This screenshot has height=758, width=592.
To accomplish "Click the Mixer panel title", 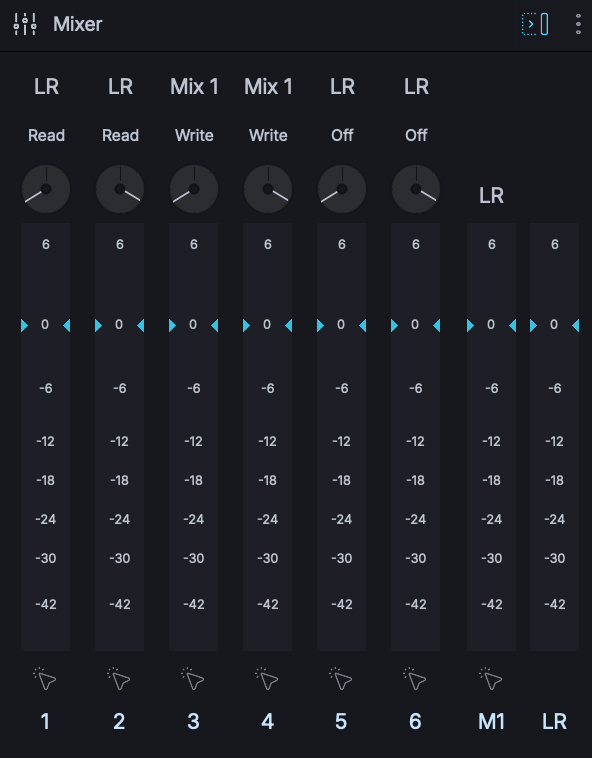I will 78,24.
